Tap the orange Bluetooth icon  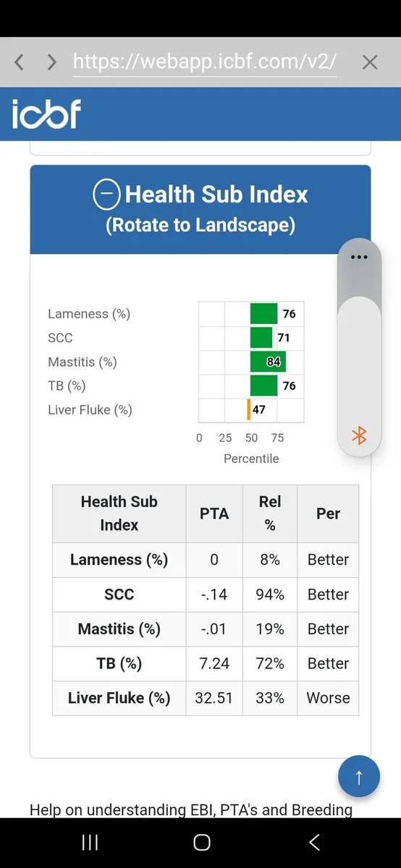click(359, 435)
